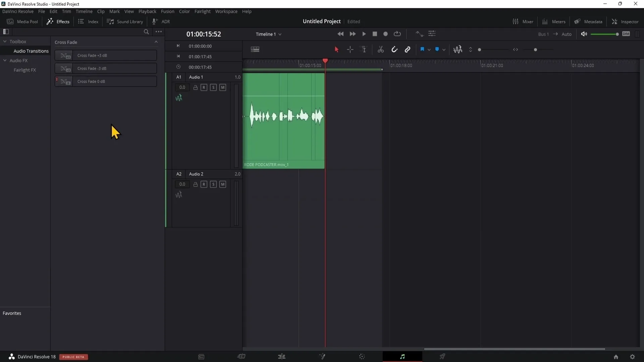Expand the Fairlight FX toolbox section

25,70
